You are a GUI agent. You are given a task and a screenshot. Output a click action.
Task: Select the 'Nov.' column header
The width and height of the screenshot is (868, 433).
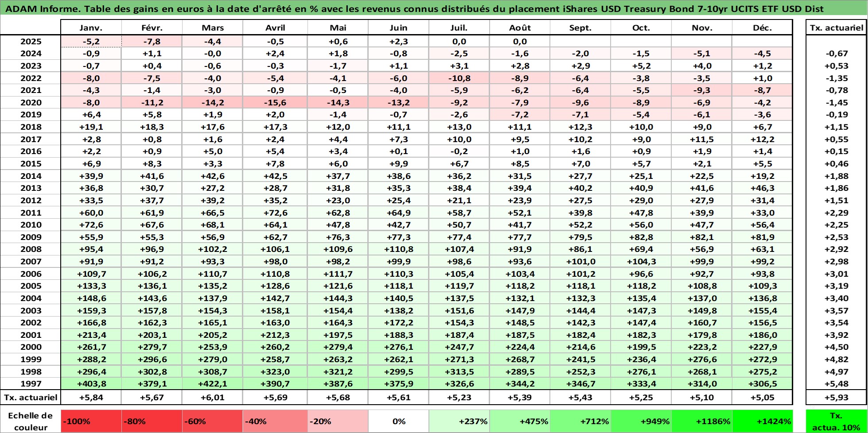tap(702, 27)
